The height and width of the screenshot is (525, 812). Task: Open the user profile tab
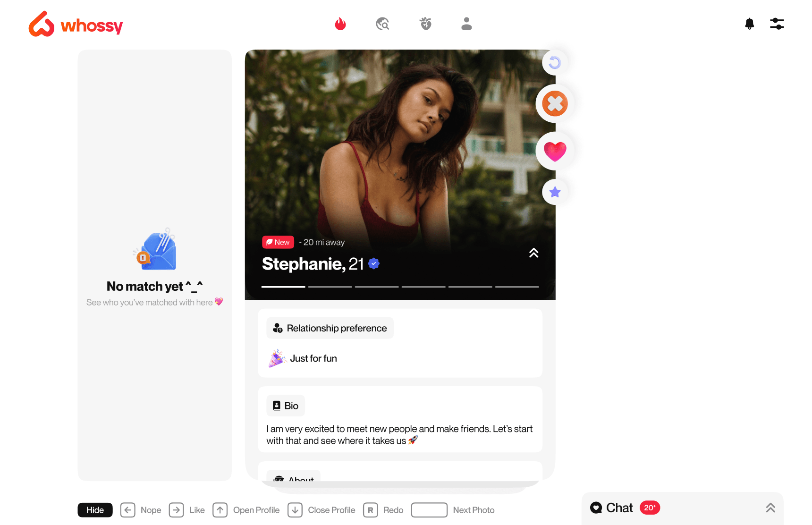click(466, 24)
